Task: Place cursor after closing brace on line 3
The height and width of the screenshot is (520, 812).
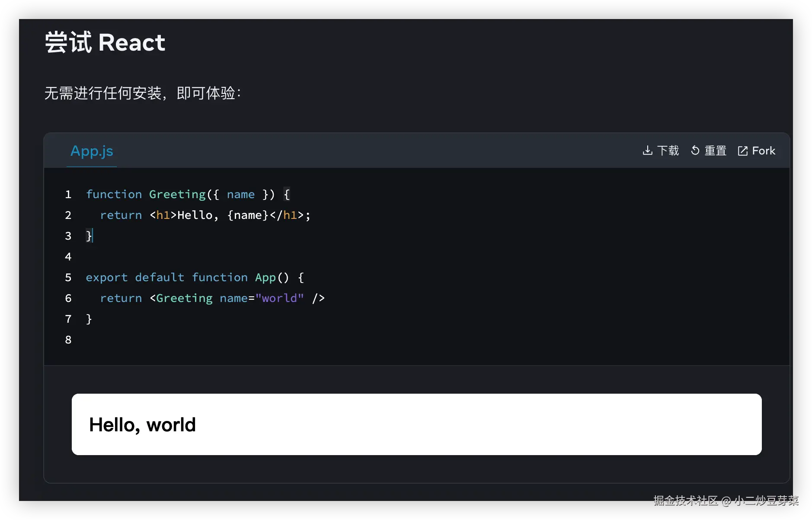Action: [x=93, y=236]
